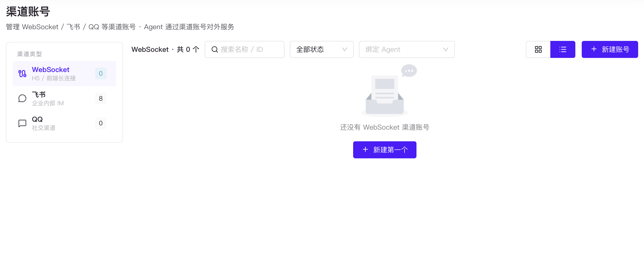Click the 社交渠道 subtitle
The height and width of the screenshot is (255, 644).
[44, 128]
